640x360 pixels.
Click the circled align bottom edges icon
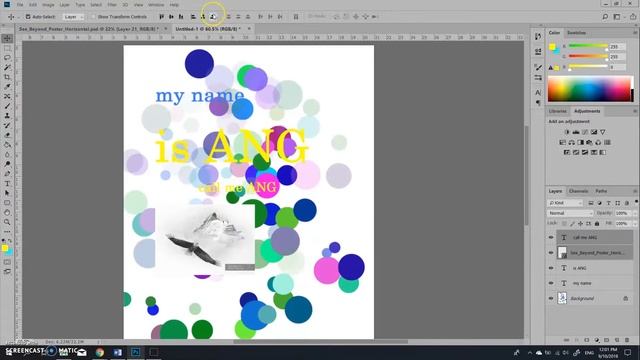pos(213,17)
